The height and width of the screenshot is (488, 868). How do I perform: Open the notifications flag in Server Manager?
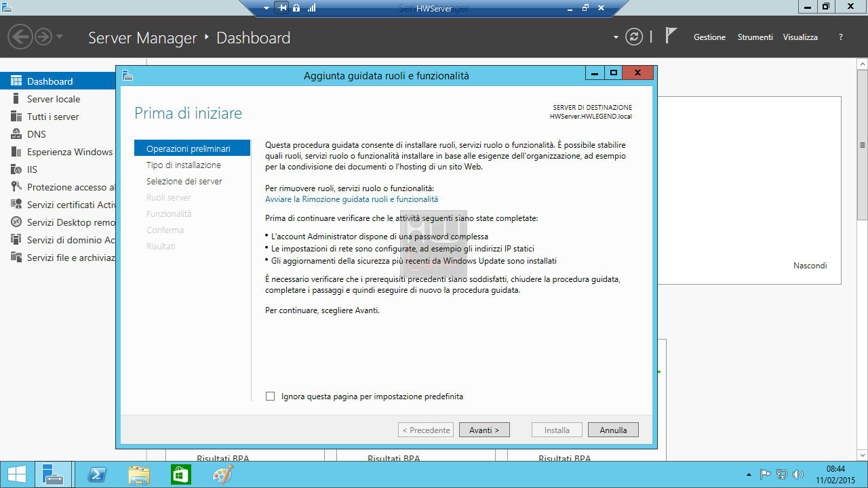[671, 36]
